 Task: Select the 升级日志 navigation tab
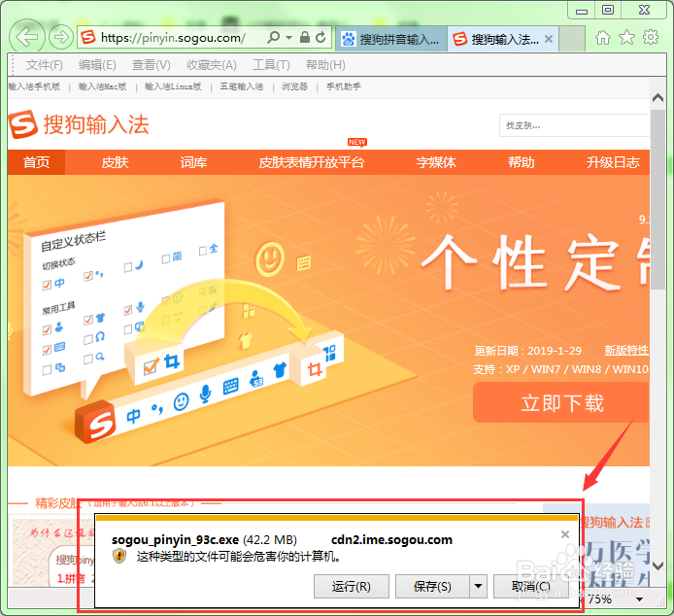click(x=613, y=162)
